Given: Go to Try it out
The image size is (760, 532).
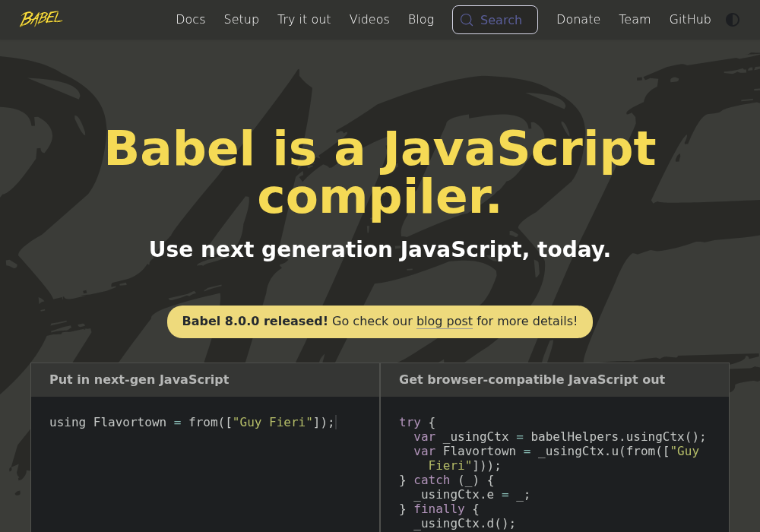Looking at the screenshot, I should (x=304, y=20).
